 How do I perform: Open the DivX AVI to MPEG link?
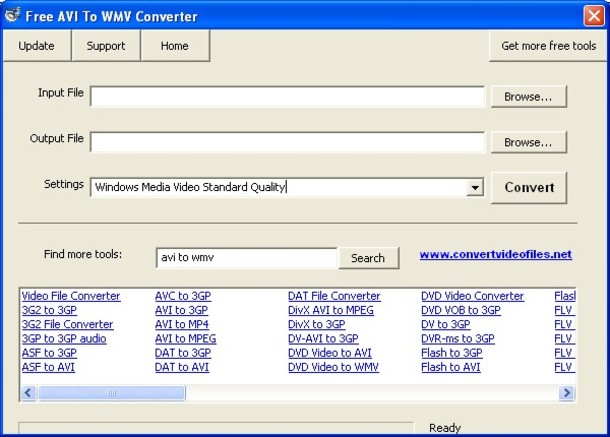[x=331, y=310]
